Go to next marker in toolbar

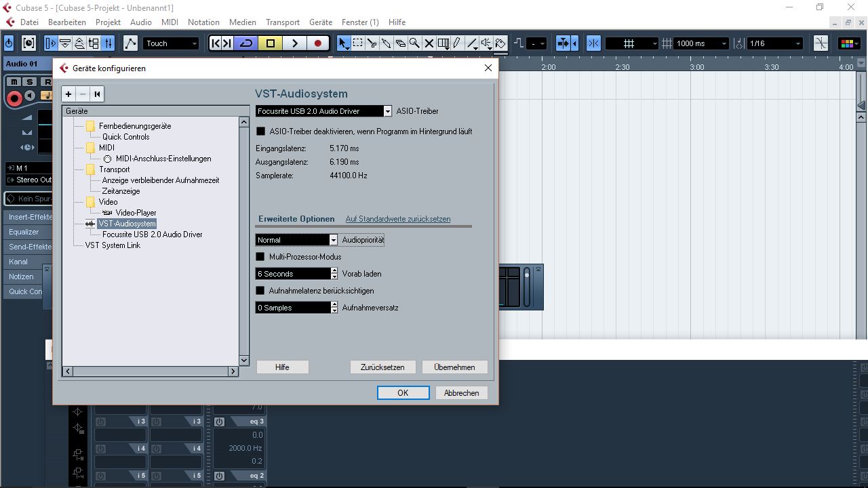point(228,43)
